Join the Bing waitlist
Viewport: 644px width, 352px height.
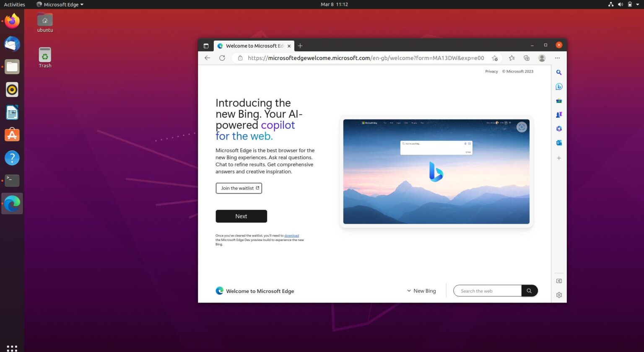[239, 188]
